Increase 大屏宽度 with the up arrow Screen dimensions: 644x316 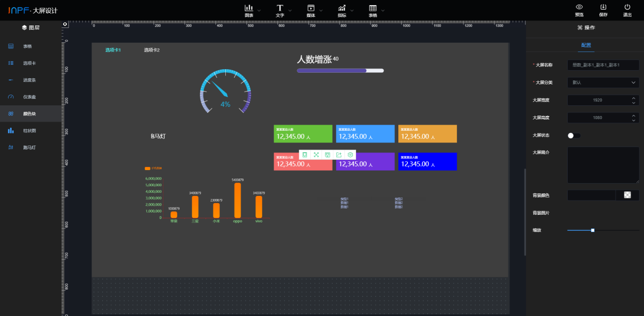[x=633, y=98]
